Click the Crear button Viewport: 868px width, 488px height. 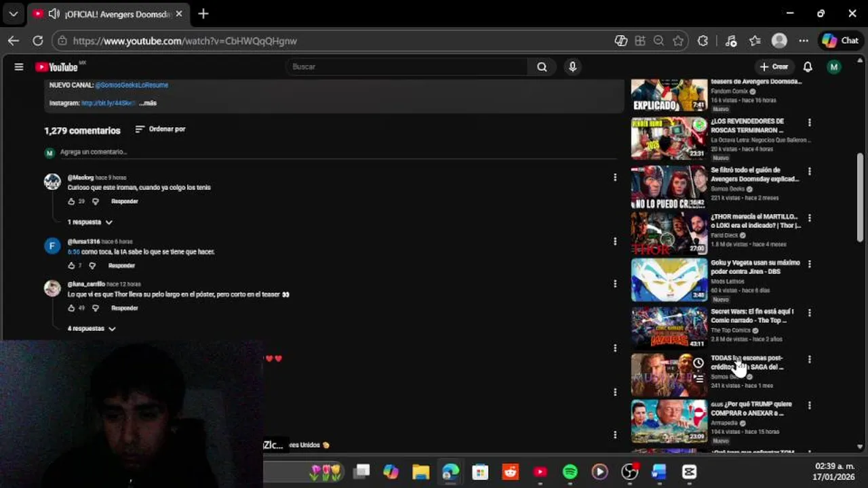[774, 66]
